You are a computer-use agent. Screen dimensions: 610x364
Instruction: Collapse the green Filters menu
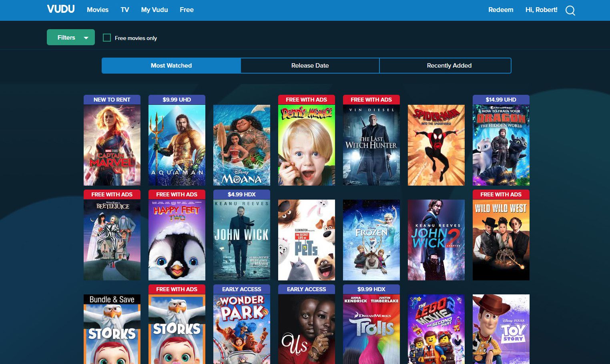pyautogui.click(x=71, y=37)
